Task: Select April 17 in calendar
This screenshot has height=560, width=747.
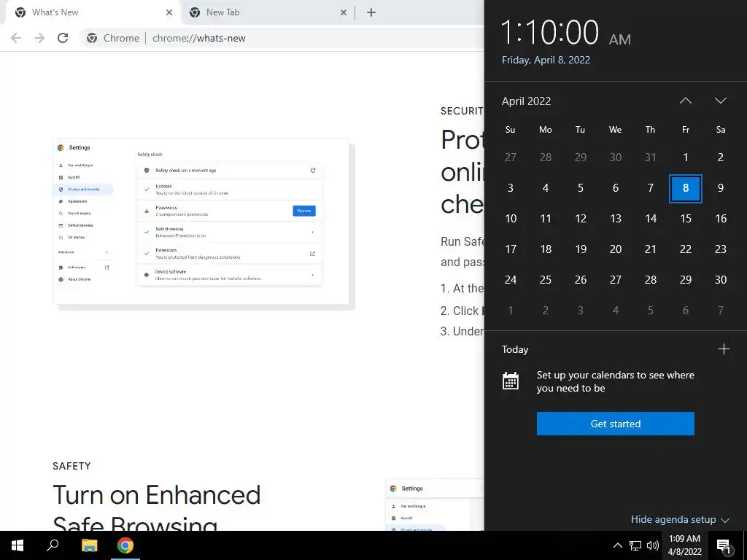Action: click(510, 249)
